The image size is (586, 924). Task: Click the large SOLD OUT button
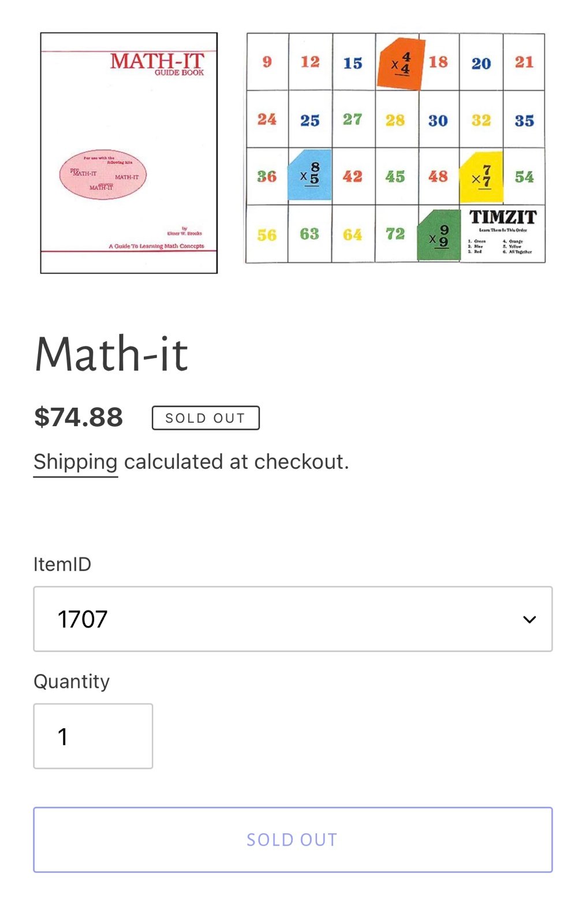(x=293, y=840)
